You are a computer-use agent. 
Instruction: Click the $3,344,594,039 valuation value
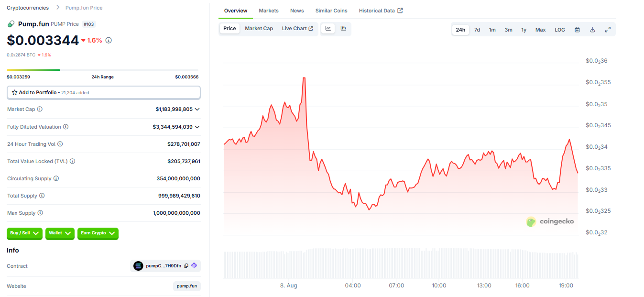point(173,127)
